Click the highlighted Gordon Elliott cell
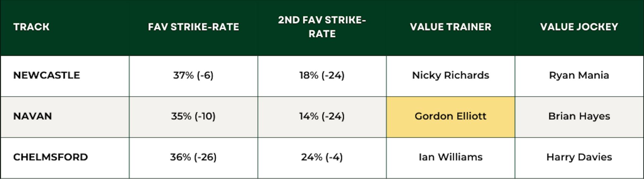Screen dimensions: 644x179 point(450,117)
